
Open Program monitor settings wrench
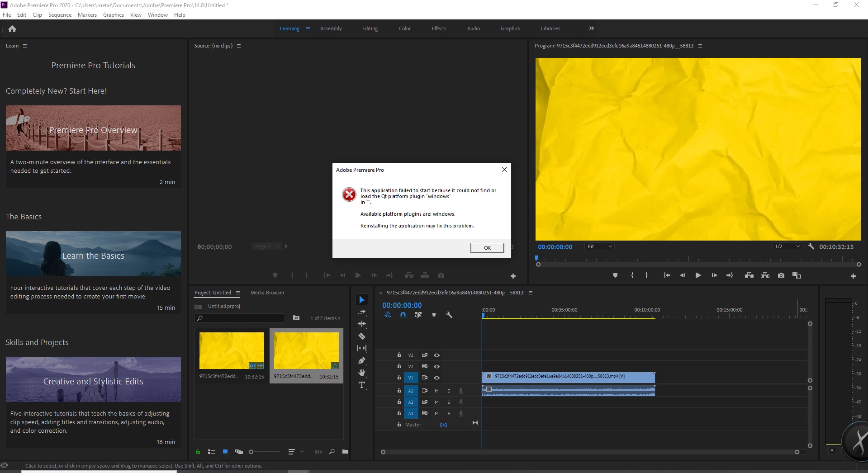[x=811, y=246]
